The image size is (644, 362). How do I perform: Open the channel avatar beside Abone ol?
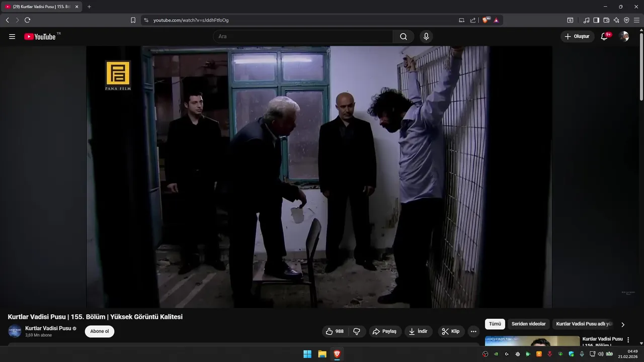pyautogui.click(x=15, y=331)
